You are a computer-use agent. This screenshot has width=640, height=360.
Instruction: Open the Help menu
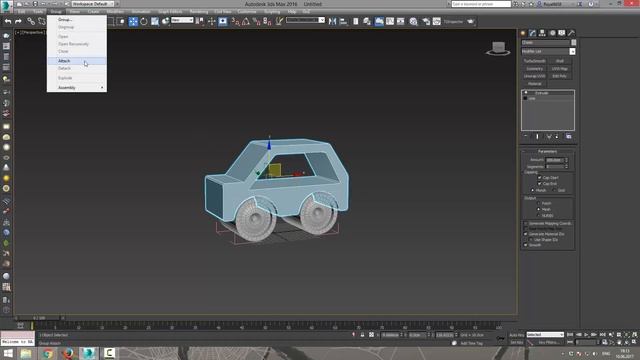[x=291, y=12]
